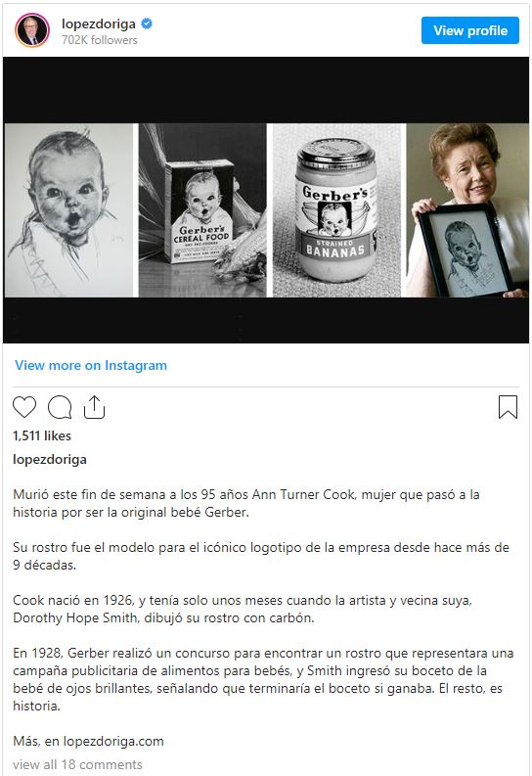Save the post with the bookmark icon

[508, 407]
